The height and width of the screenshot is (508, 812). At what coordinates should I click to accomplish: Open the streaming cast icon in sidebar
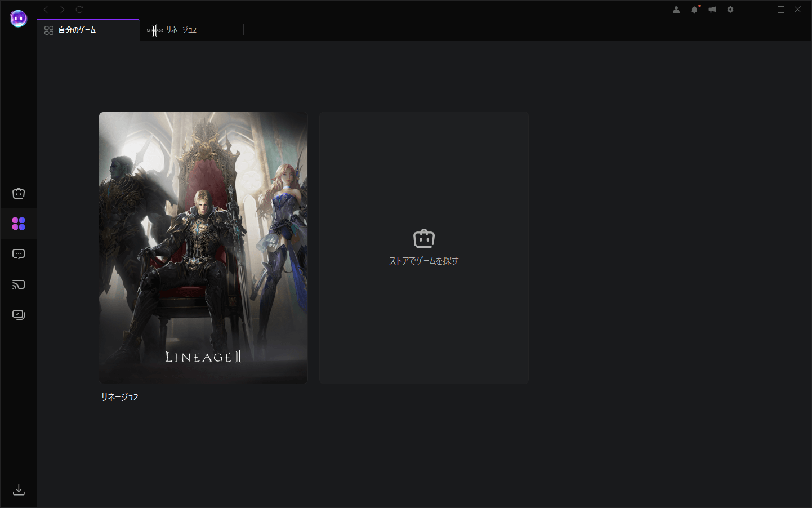coord(19,284)
